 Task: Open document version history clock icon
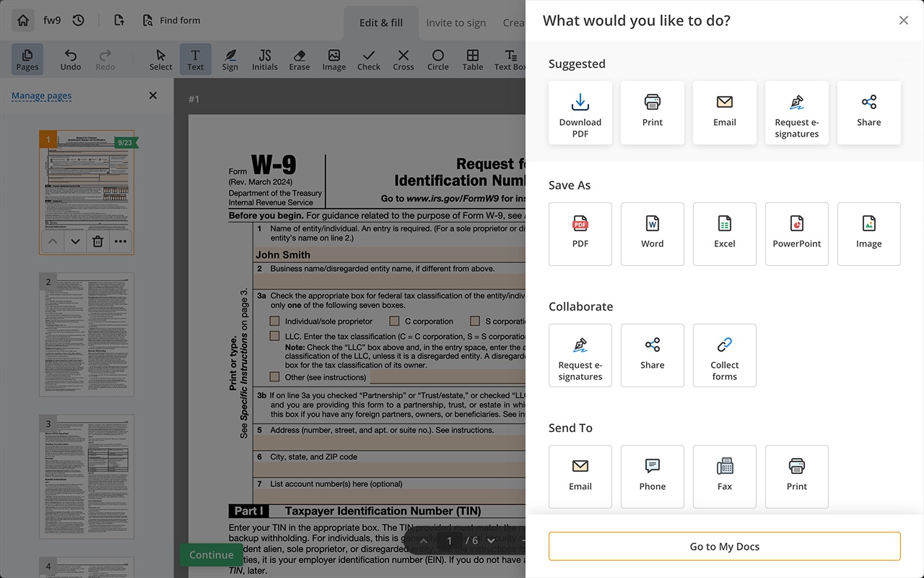[x=79, y=20]
